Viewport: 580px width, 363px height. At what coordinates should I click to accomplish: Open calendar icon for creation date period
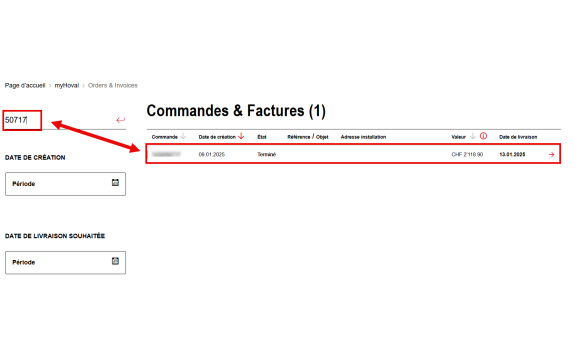click(x=115, y=182)
